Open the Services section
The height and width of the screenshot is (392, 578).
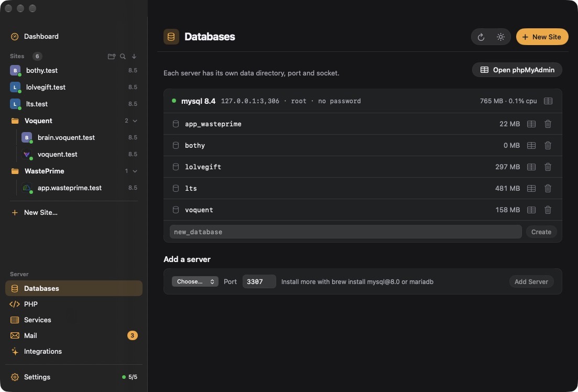click(x=74, y=320)
